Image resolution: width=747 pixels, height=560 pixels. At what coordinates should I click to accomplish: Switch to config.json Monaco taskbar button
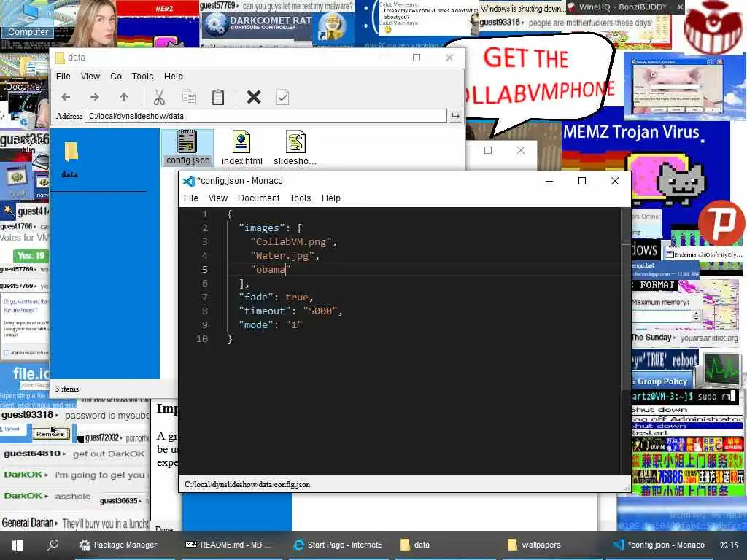click(x=659, y=545)
